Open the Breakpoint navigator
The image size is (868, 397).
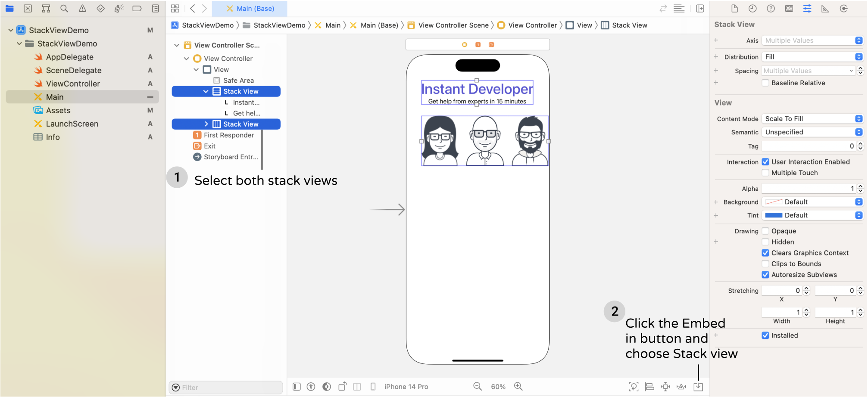(137, 8)
